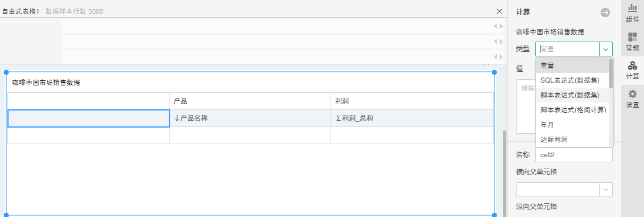
Task: Select the 边际利润 option
Action: pyautogui.click(x=572, y=140)
